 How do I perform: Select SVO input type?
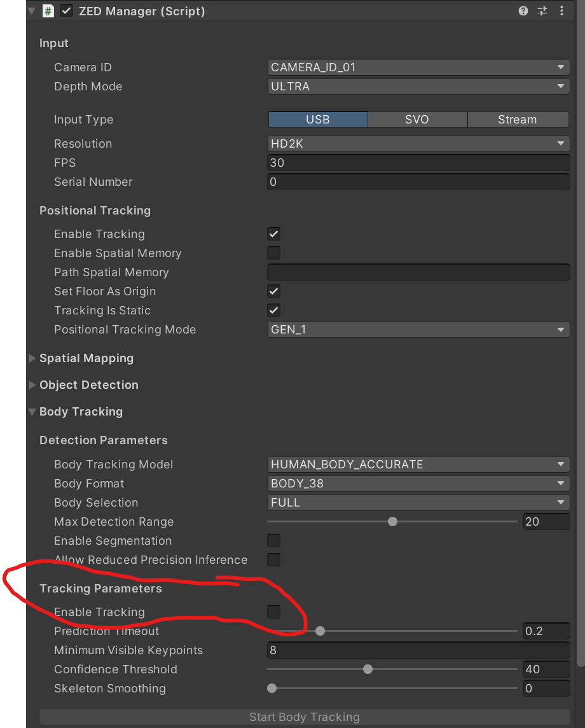click(417, 120)
